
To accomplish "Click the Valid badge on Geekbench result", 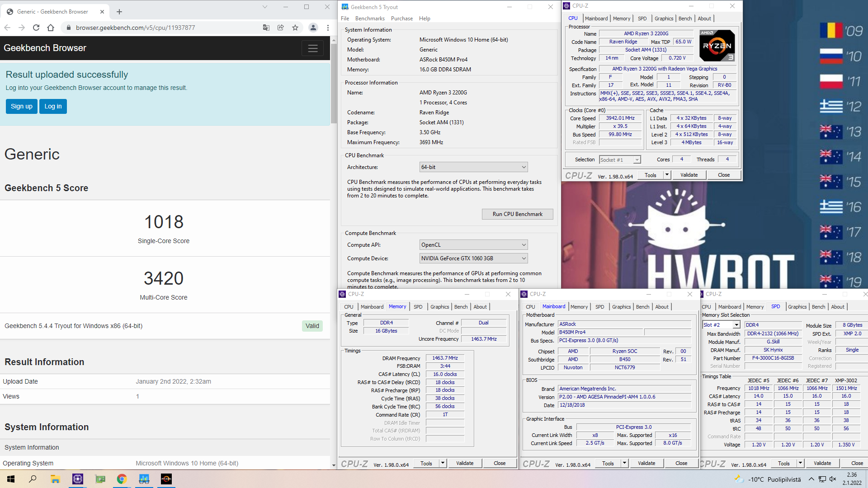I will click(312, 326).
